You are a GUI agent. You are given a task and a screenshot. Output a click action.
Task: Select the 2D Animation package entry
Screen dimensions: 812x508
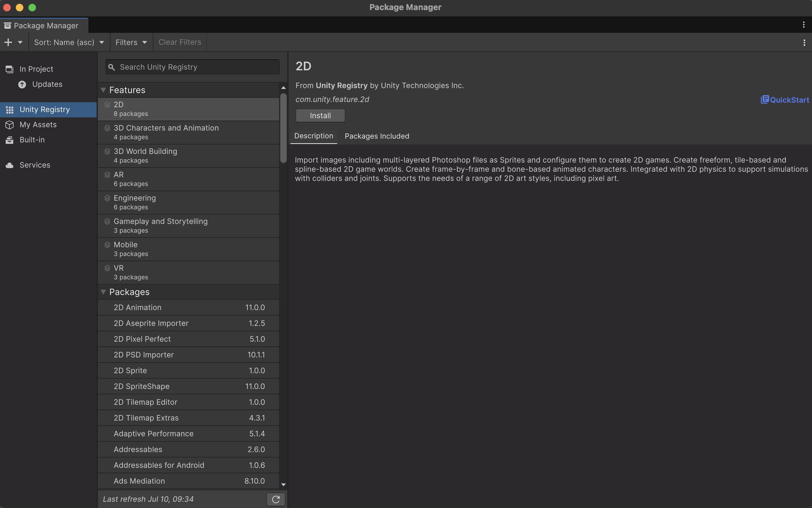pyautogui.click(x=188, y=307)
